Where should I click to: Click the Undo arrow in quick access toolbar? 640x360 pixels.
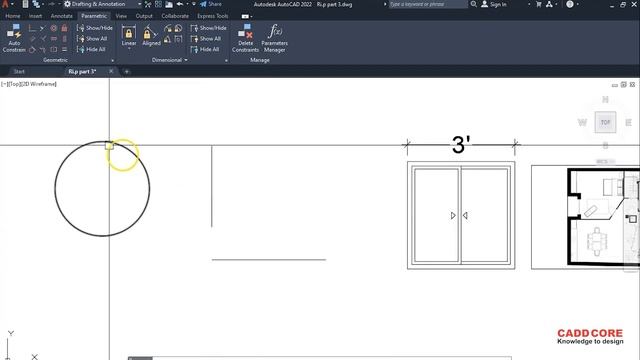[180, 4]
